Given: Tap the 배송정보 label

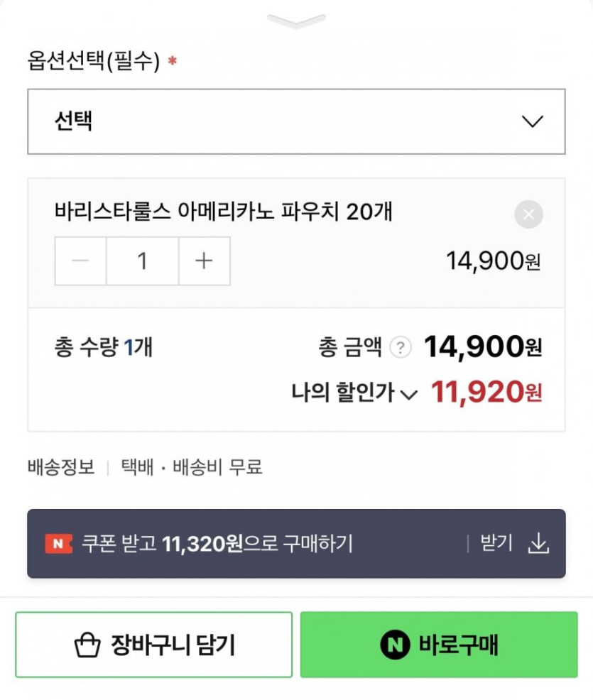Looking at the screenshot, I should pos(61,467).
